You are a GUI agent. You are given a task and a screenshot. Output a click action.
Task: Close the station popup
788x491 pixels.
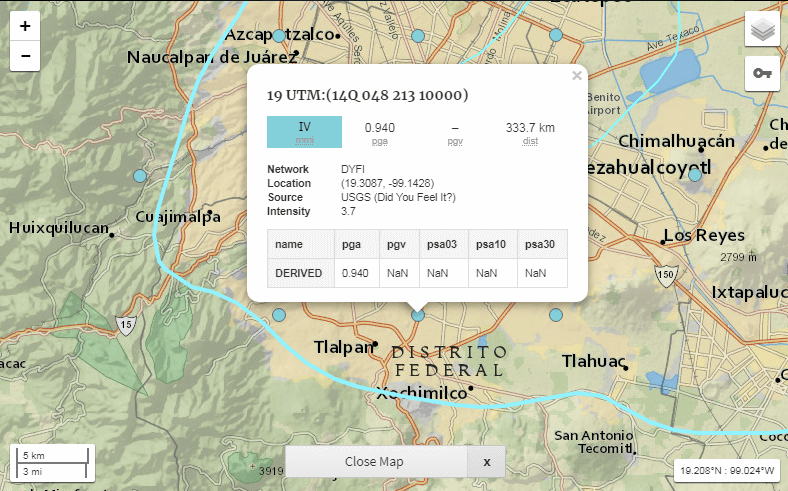pos(576,75)
